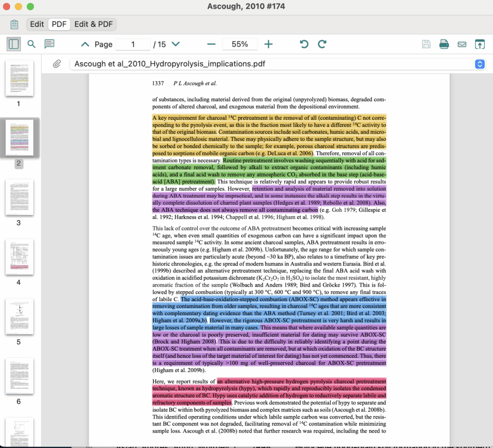Select page 1 thumbnail

(19, 78)
